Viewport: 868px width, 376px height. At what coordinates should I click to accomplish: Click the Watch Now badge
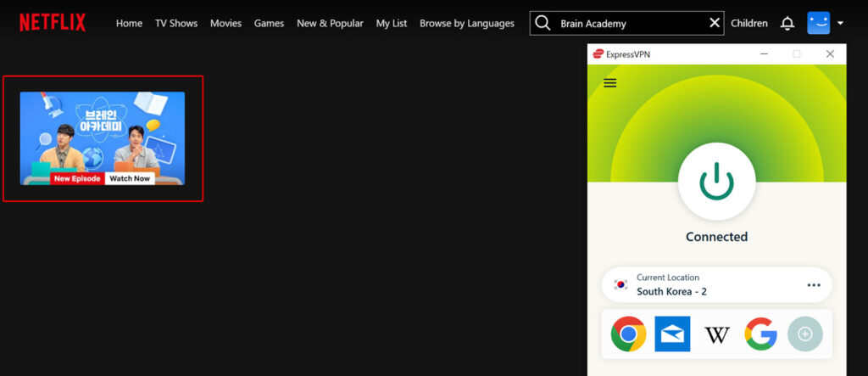coord(130,178)
